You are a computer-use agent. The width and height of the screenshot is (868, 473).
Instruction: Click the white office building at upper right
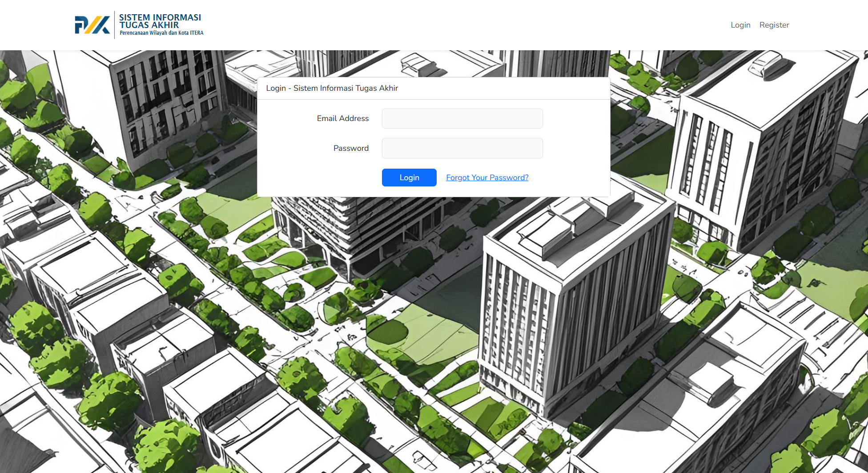pos(756,147)
